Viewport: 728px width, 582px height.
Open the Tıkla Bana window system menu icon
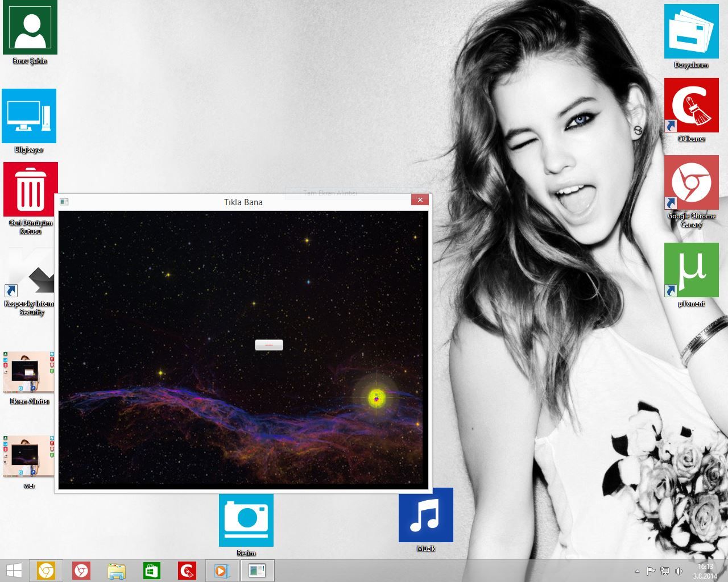64,202
